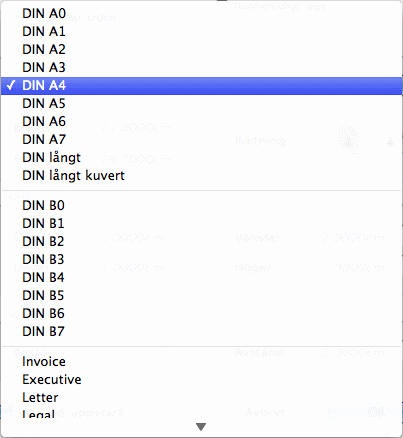Select DIN A3 paper format
This screenshot has height=438, width=403.
[x=201, y=68]
